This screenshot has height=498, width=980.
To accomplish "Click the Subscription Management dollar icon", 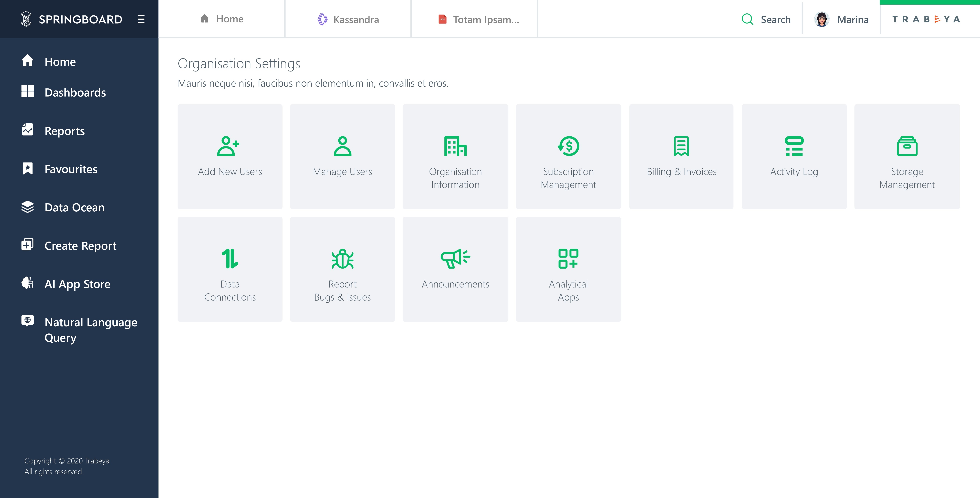I will 568,146.
